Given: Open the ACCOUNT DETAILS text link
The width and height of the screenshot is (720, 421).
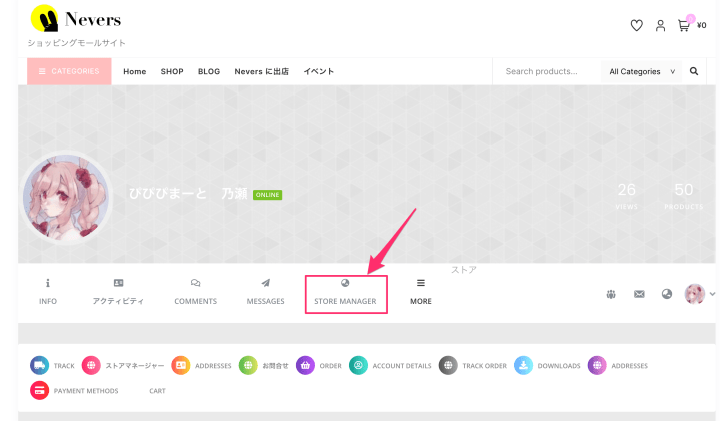Looking at the screenshot, I should click(402, 366).
